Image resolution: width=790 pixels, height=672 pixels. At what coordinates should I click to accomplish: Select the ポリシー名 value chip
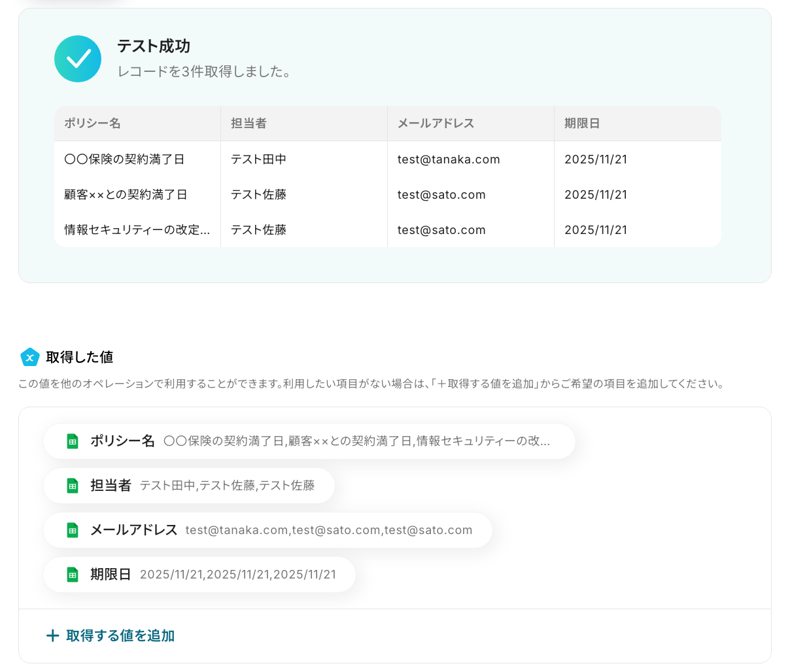309,441
